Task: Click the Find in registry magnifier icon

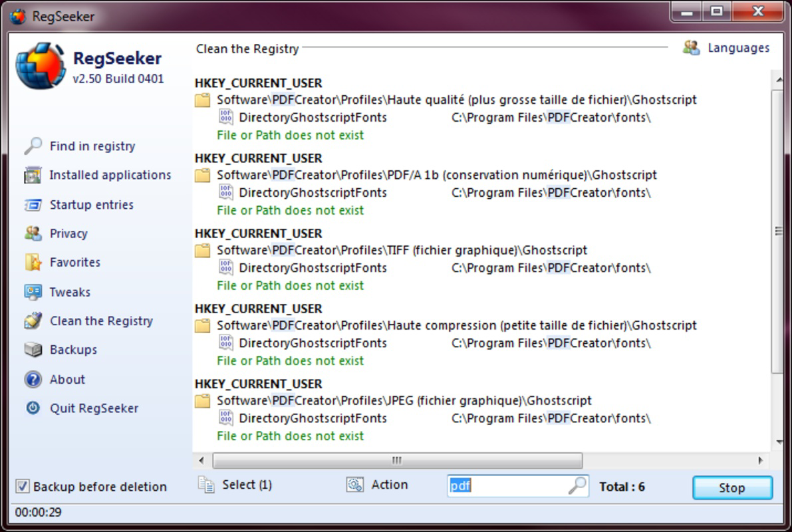Action: pos(33,146)
